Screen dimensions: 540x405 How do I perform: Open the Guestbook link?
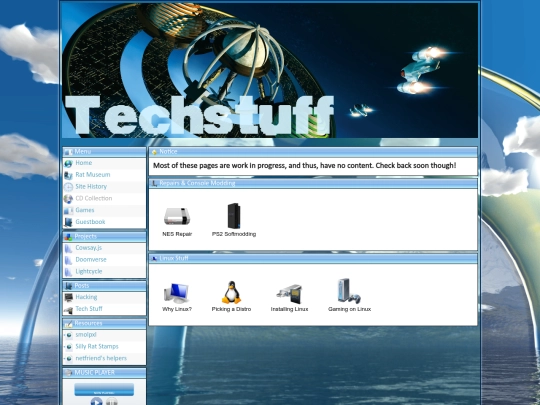[90, 222]
